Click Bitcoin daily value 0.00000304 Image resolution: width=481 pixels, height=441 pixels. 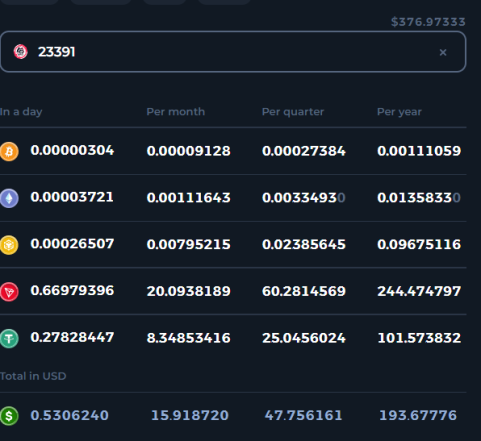tap(72, 150)
